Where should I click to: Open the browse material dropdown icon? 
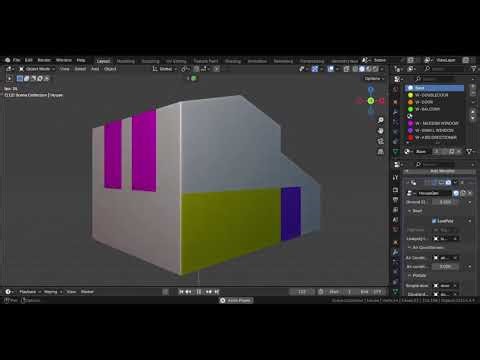[x=408, y=152]
